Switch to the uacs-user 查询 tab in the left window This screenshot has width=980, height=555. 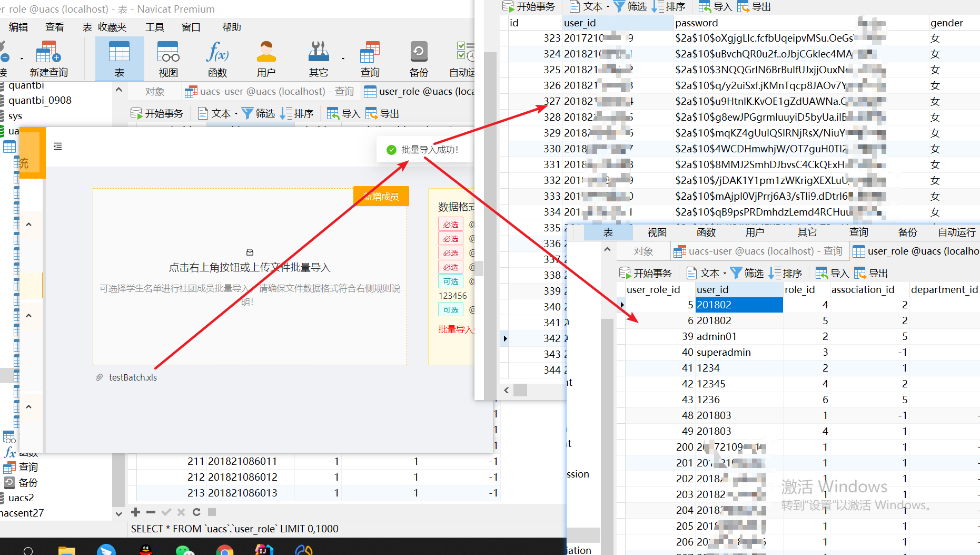(x=270, y=92)
